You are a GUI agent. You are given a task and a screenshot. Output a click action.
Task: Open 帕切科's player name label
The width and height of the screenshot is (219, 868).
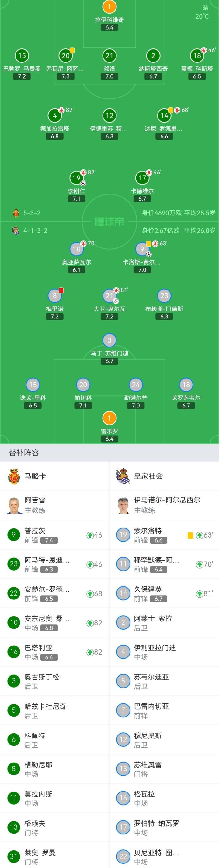point(83,398)
